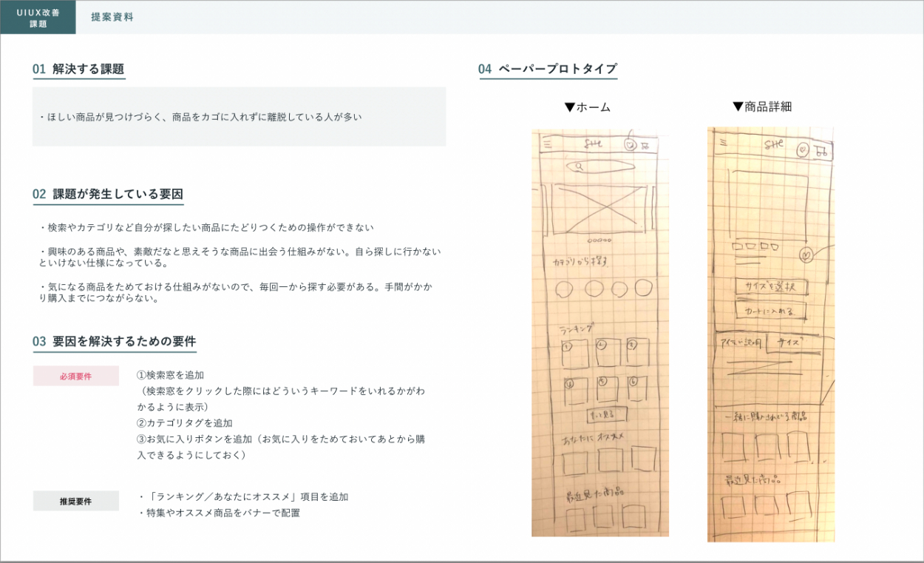924x563 pixels.
Task: Select the first category circle in Home sketch
Action: (x=564, y=289)
